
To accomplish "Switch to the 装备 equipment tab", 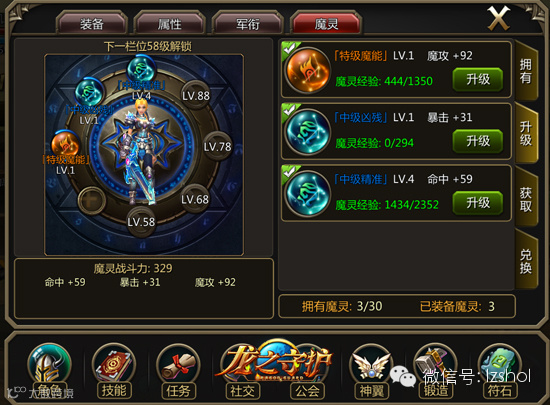I will [x=92, y=24].
